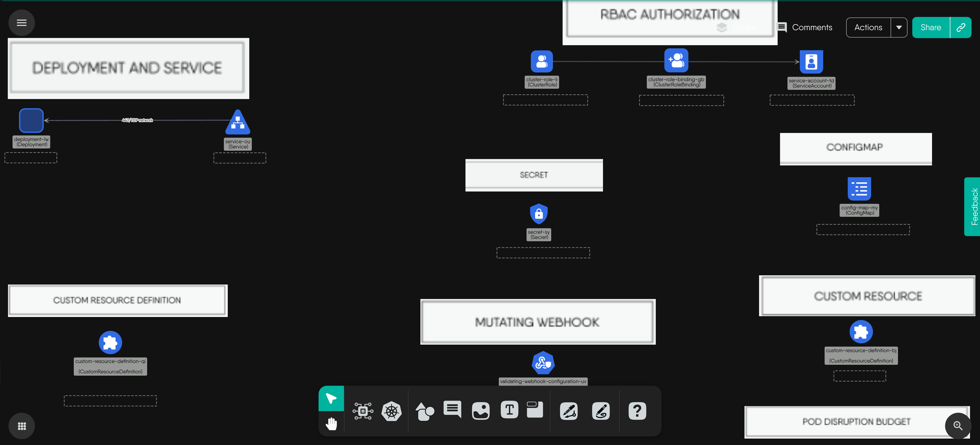Copy share link with chain icon
Viewport: 980px width, 445px height.
pos(961,27)
